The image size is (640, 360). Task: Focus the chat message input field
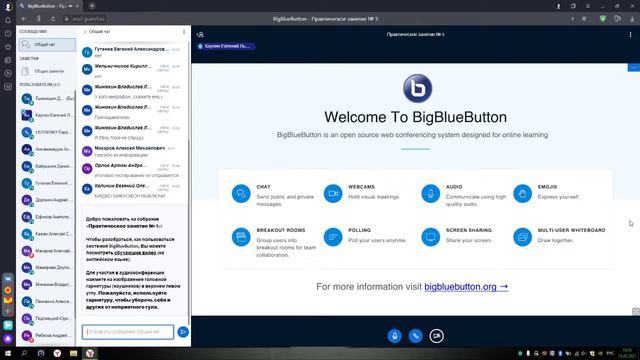(x=128, y=332)
